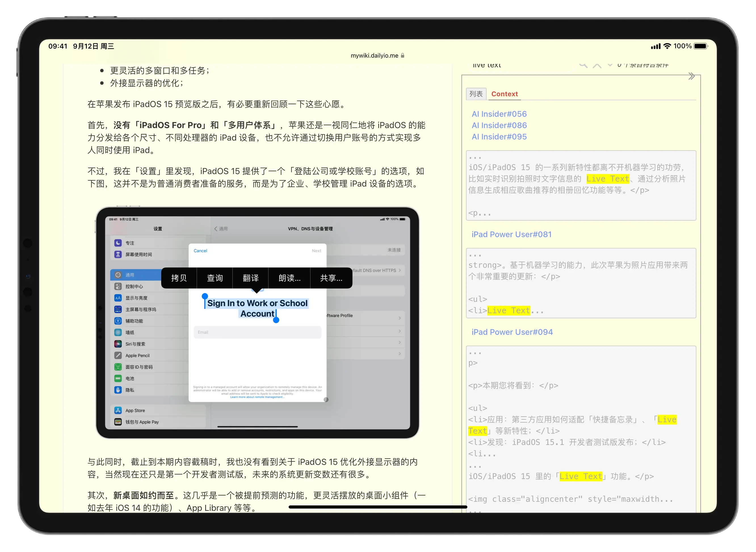The height and width of the screenshot is (552, 756).
Task: Tap the 'VPN、DNS与设备管理' title
Action: coord(310,229)
